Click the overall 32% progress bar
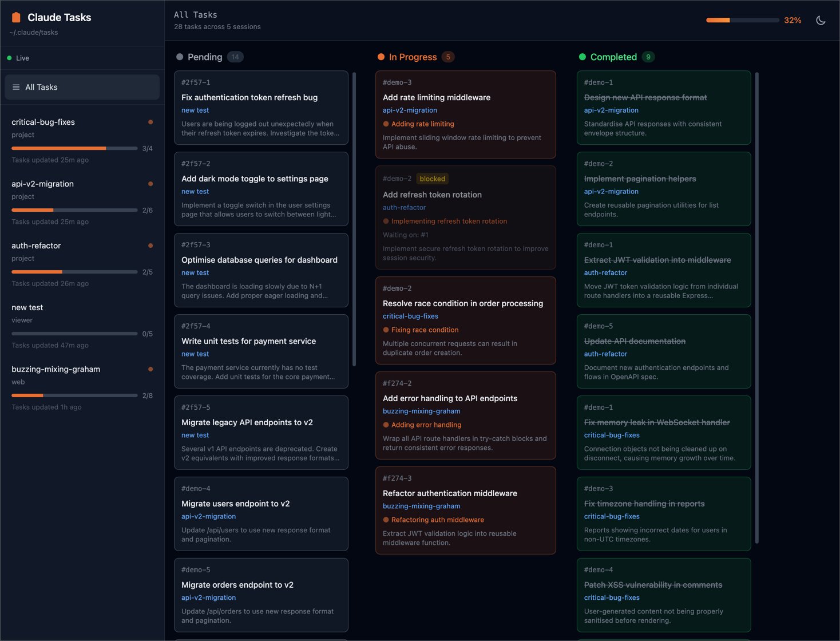The height and width of the screenshot is (641, 840). click(742, 21)
